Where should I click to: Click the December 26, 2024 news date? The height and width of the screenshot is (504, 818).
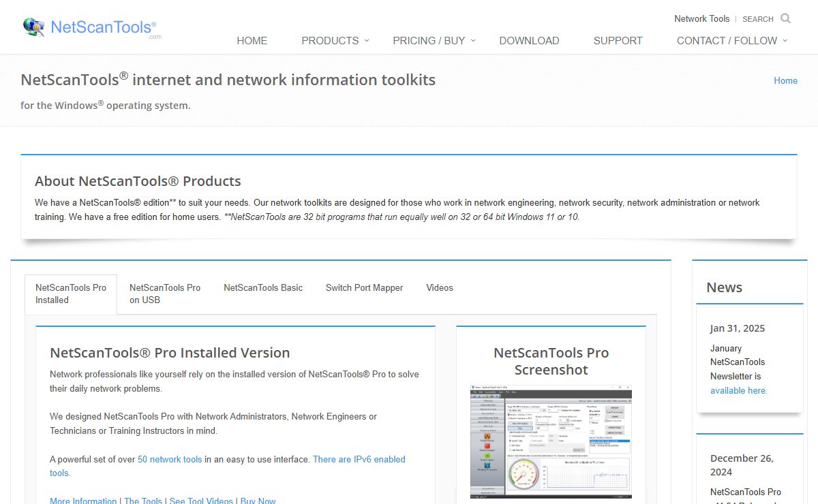(742, 465)
